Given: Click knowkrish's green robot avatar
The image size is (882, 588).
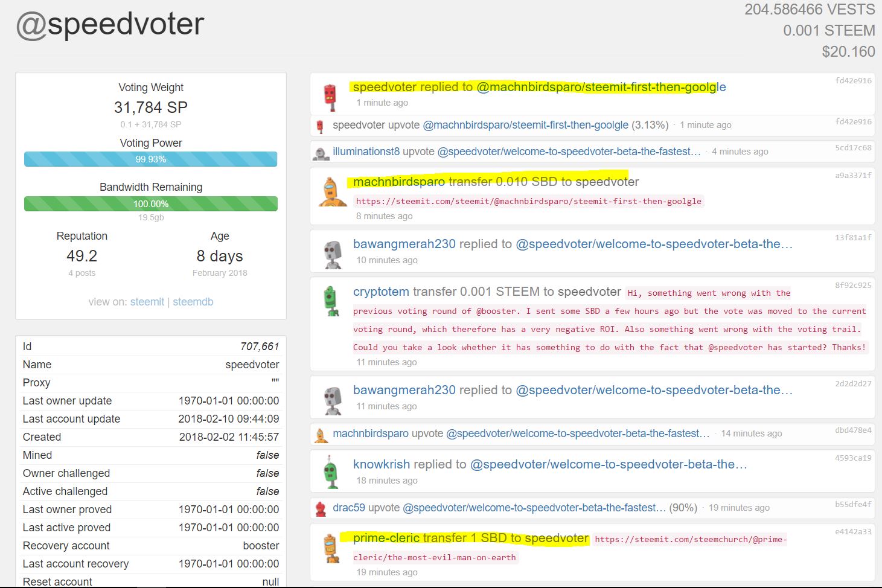Looking at the screenshot, I should point(330,472).
